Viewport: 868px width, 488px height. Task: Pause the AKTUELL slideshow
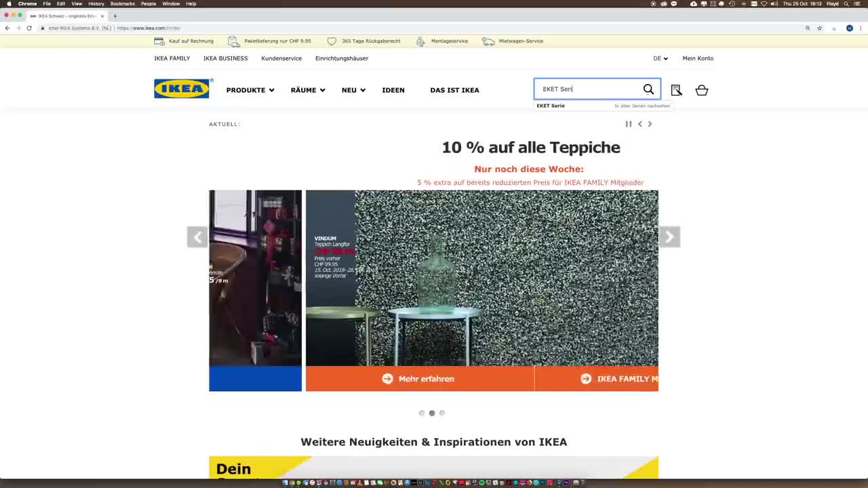point(629,124)
